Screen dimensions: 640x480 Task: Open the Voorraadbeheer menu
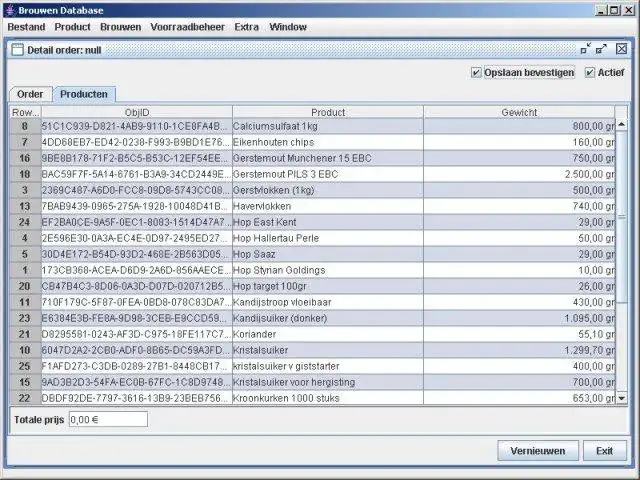[x=187, y=27]
